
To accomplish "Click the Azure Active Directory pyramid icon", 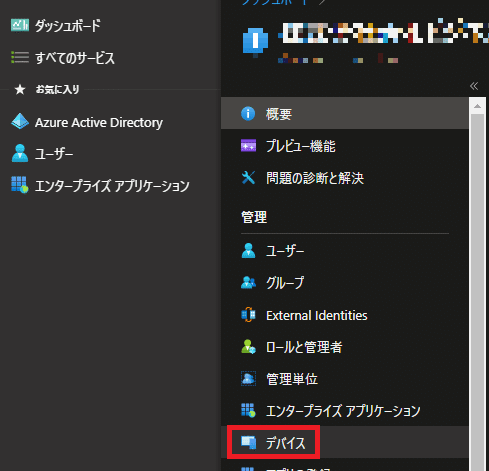I will (20, 121).
